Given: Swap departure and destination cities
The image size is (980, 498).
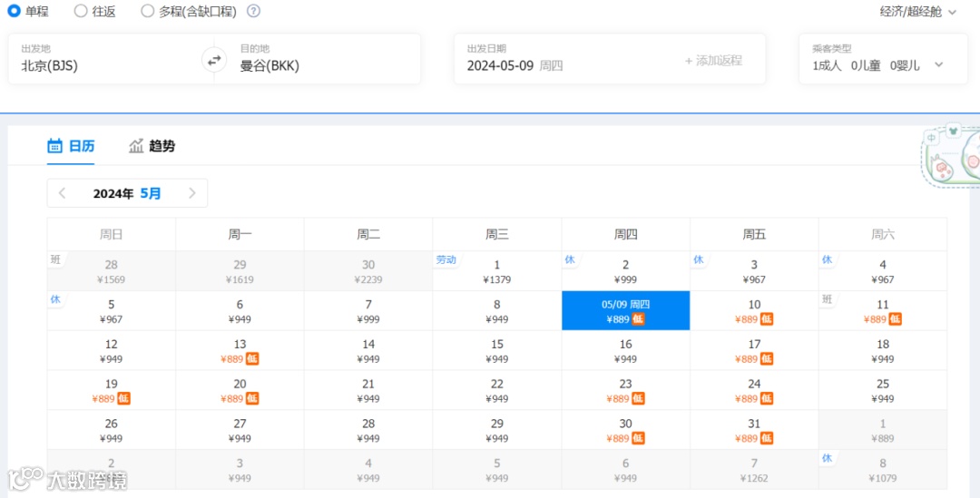Looking at the screenshot, I should (x=214, y=61).
